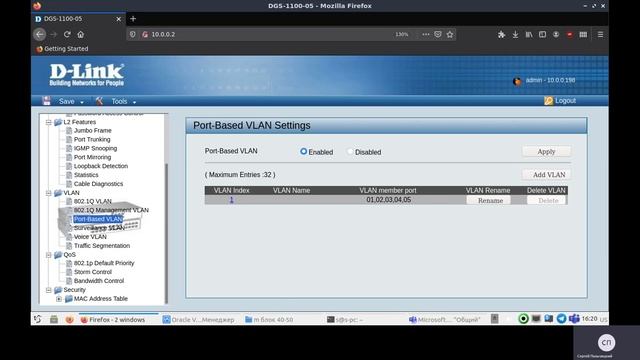Open VLAN index 1 link

tap(231, 200)
